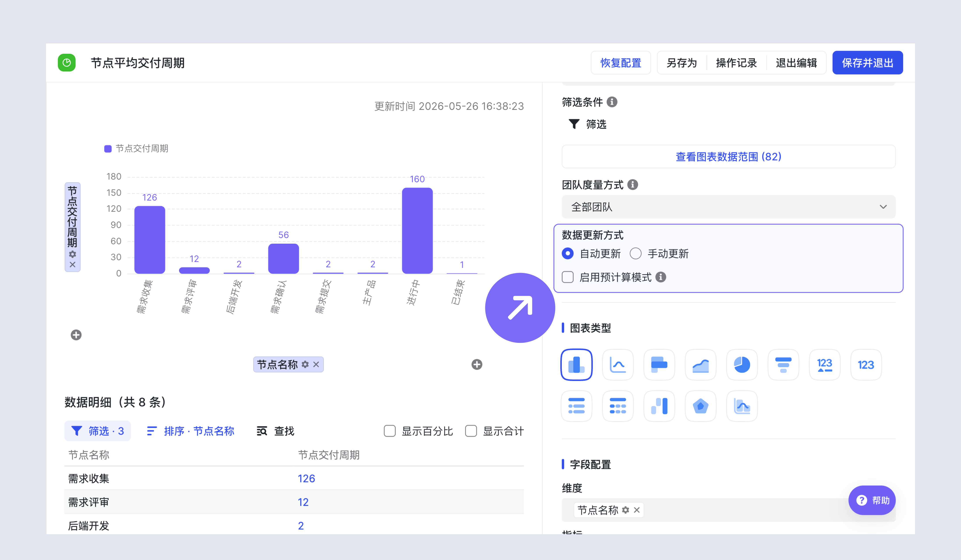The image size is (961, 560).
Task: Open settings gear on vertical 节点交付周期 chip
Action: [x=73, y=254]
